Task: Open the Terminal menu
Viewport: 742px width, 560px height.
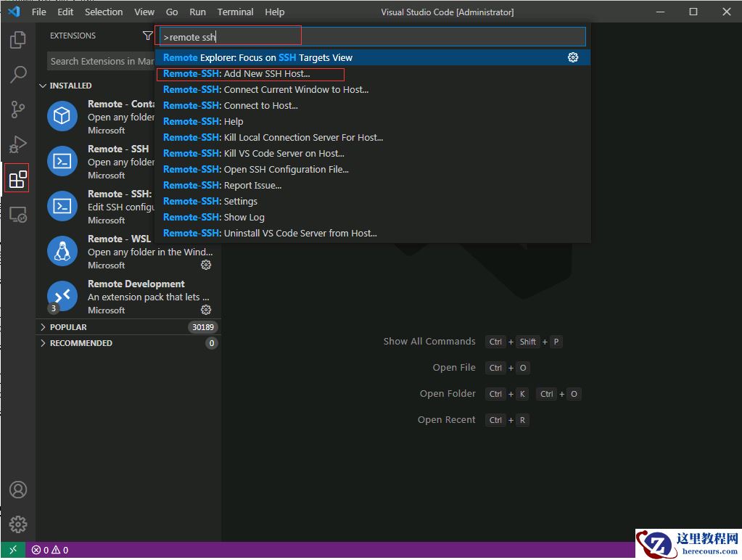Action: pos(235,12)
